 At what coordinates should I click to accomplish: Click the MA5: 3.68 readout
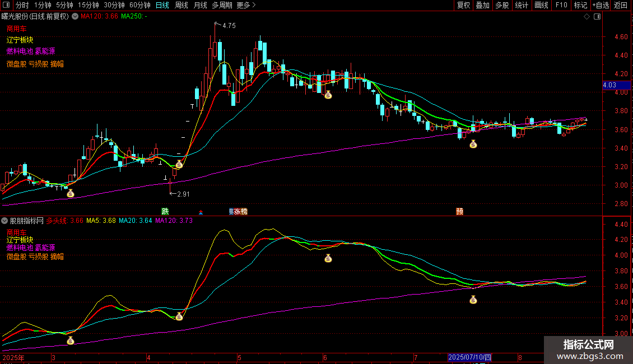click(x=101, y=221)
